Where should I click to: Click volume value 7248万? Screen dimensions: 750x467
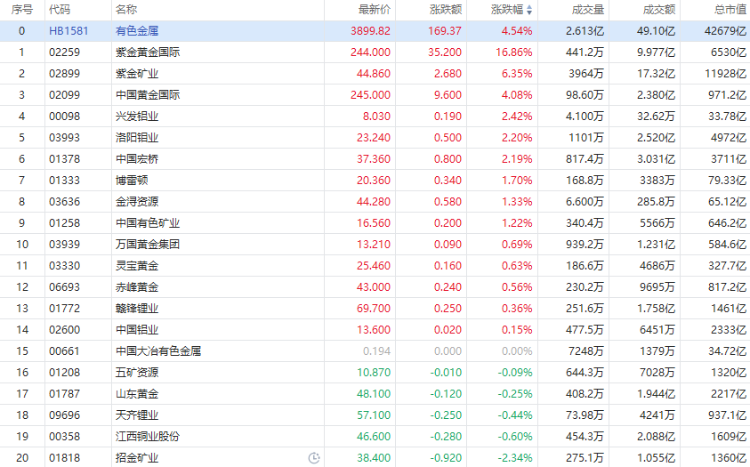tap(586, 351)
